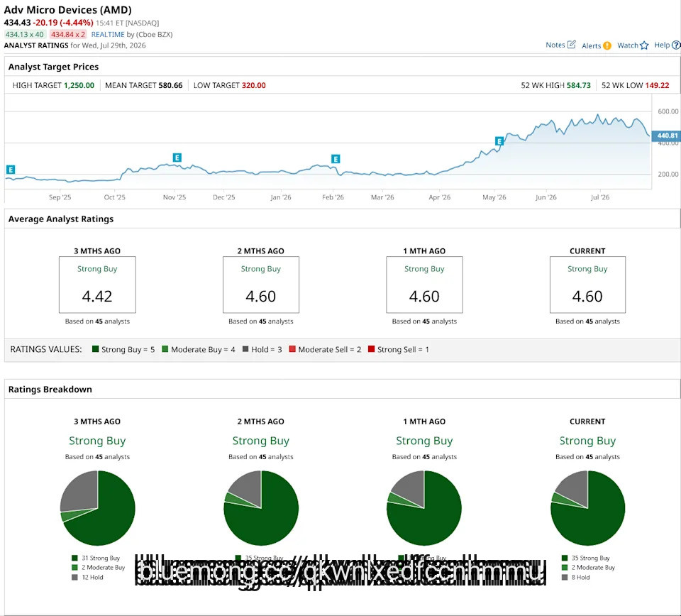This screenshot has height=616, width=681.
Task: Click the 4.60 rating box under 1 MTH AGO
Action: [x=424, y=285]
